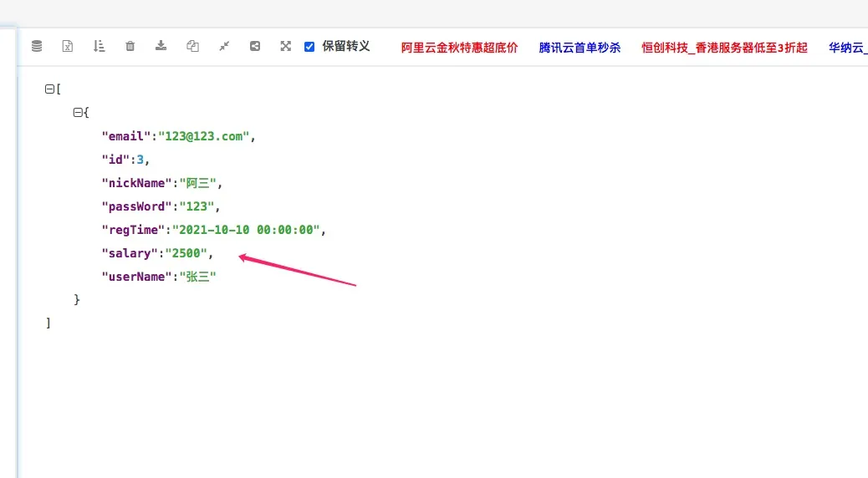Open the 腾讯云首单秒杀 link

(580, 48)
